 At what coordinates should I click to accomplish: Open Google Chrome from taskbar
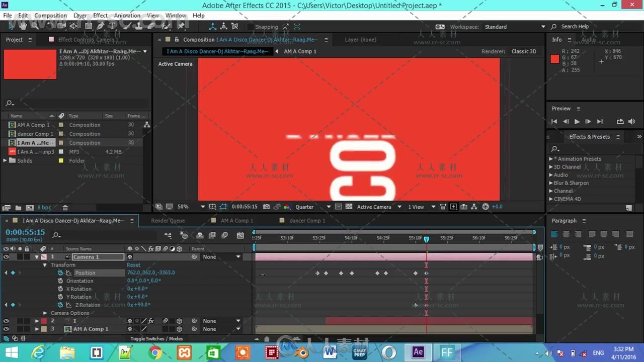[154, 352]
